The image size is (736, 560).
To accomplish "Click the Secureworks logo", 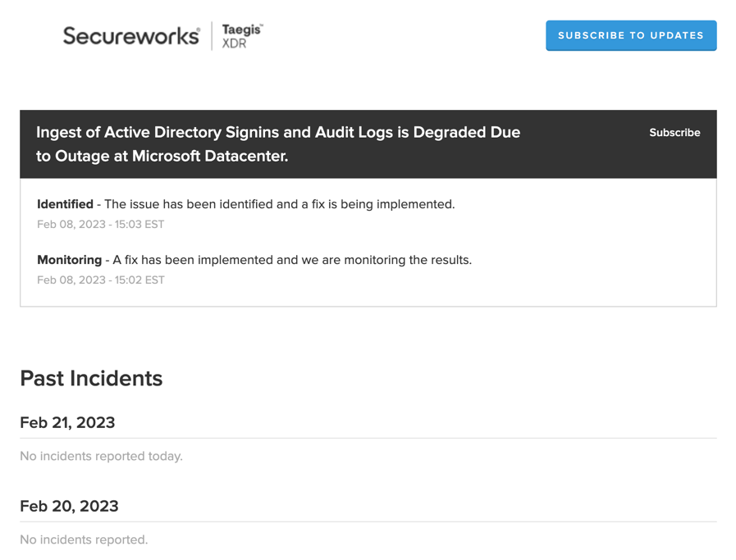I will [131, 36].
